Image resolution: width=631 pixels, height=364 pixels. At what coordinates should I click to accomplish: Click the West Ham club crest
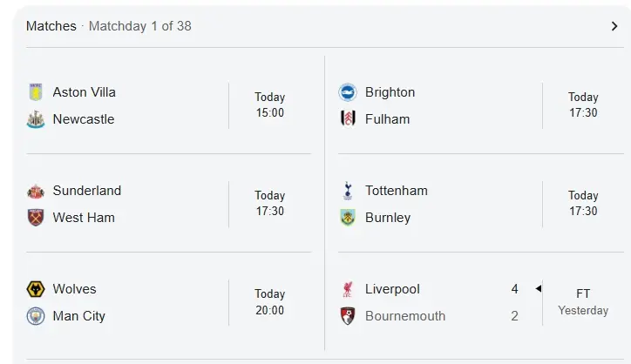click(x=36, y=218)
